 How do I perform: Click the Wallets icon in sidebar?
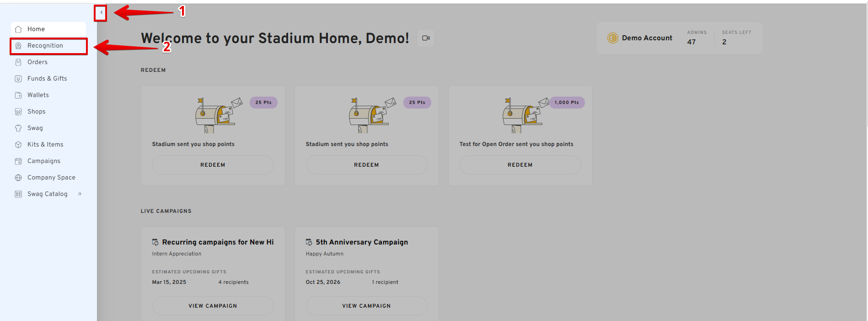(x=18, y=95)
